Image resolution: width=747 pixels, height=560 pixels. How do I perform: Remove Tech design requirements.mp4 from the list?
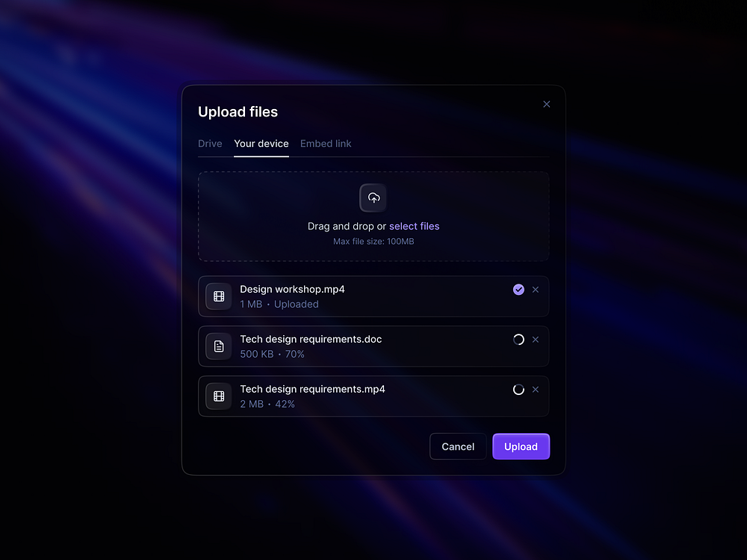[x=536, y=390]
